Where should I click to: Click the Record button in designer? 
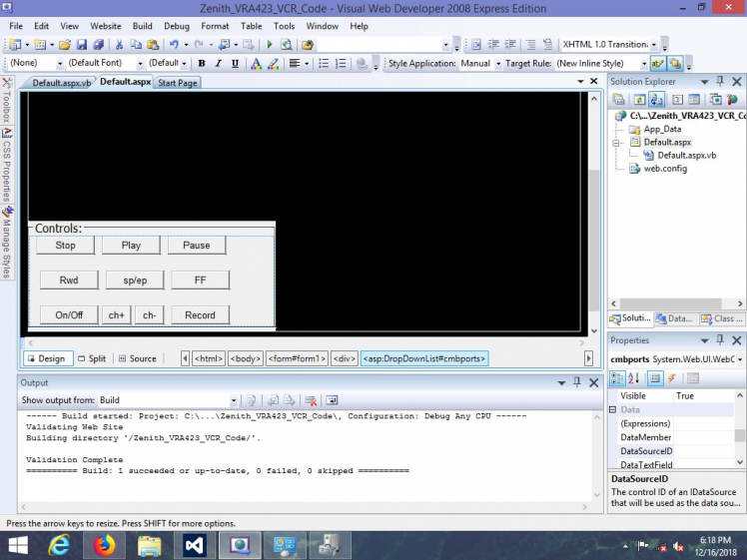[200, 315]
